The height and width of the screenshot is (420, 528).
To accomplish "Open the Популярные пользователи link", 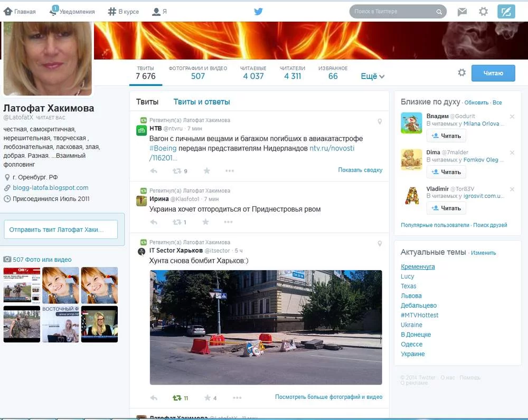I will point(435,225).
